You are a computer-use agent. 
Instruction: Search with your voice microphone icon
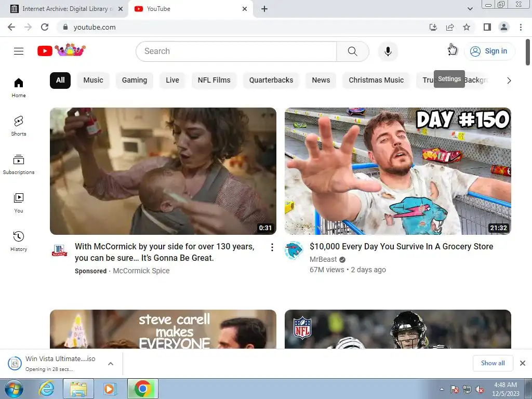[388, 51]
